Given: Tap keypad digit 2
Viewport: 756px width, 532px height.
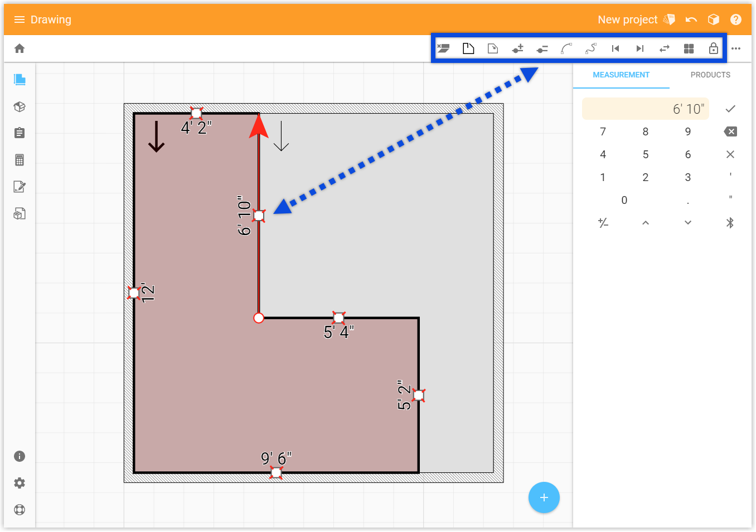Looking at the screenshot, I should [646, 177].
